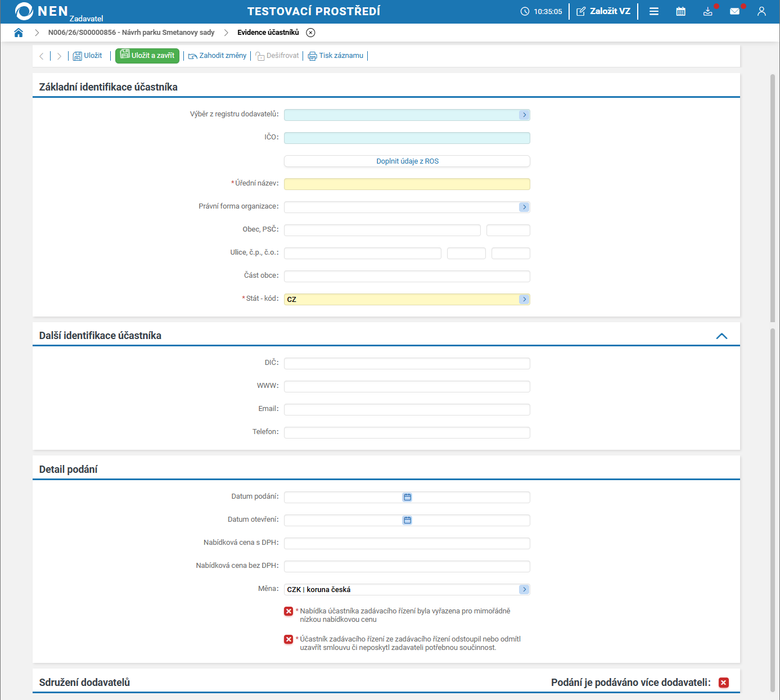Focus the Úřední název field
The image size is (780, 700).
tap(407, 184)
